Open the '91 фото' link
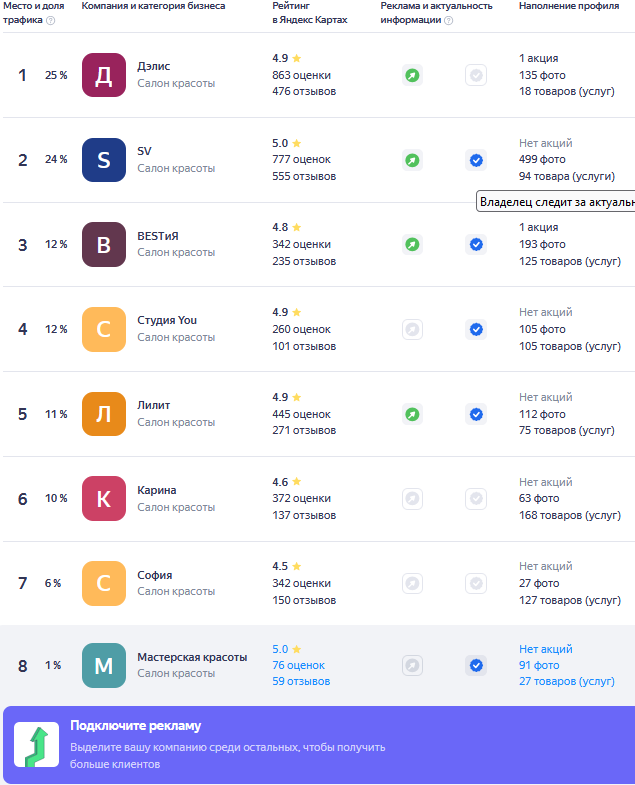This screenshot has height=785, width=635. click(539, 665)
